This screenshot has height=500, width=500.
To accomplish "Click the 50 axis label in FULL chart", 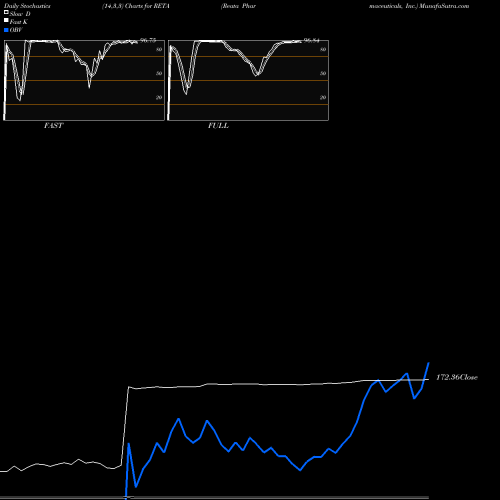I will [x=323, y=73].
